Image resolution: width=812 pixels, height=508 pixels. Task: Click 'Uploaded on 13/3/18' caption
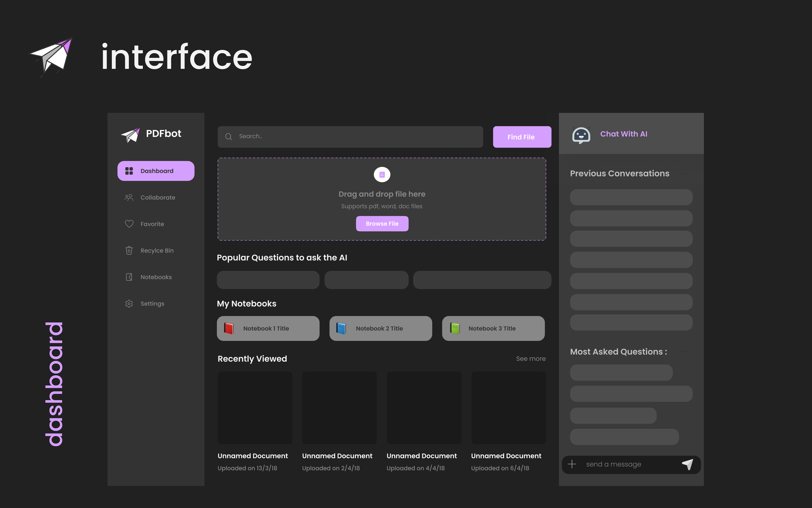(x=247, y=468)
